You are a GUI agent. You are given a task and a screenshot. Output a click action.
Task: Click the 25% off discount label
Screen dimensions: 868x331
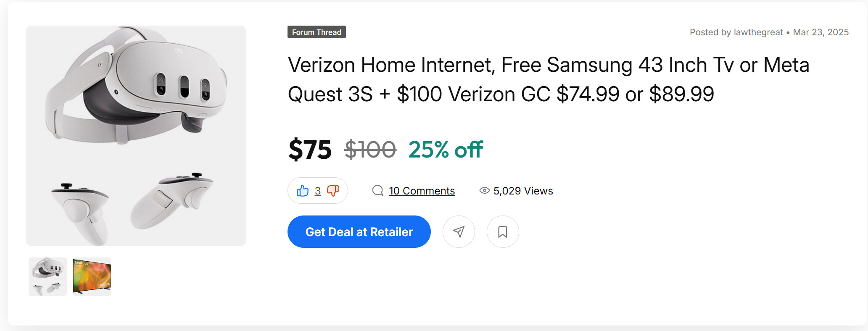[446, 150]
